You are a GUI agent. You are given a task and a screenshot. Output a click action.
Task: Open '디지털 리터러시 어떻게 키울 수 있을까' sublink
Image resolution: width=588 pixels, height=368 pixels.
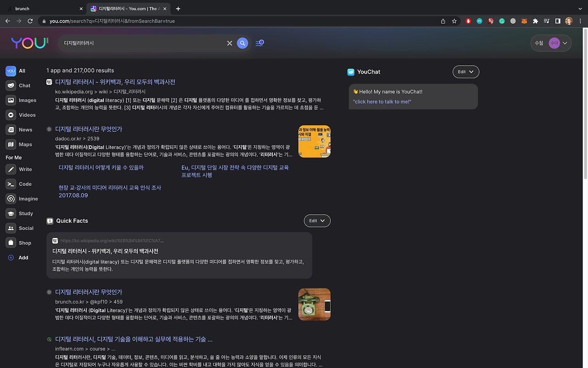point(101,168)
